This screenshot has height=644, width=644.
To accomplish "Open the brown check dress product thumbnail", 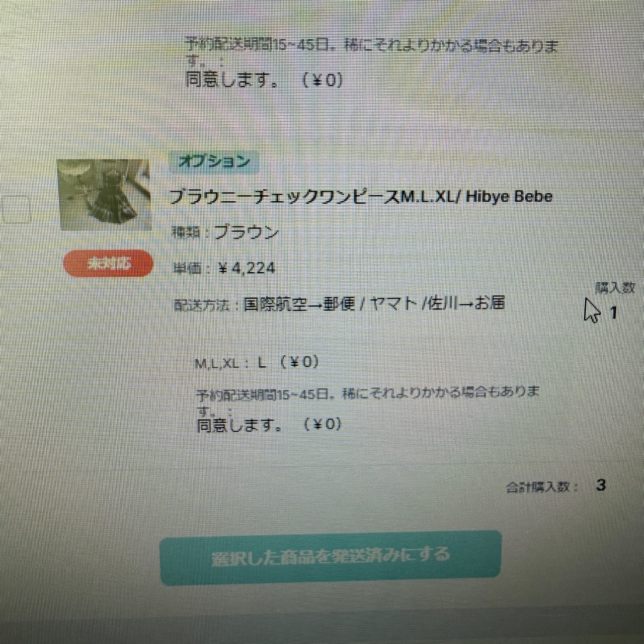I will coord(104,194).
